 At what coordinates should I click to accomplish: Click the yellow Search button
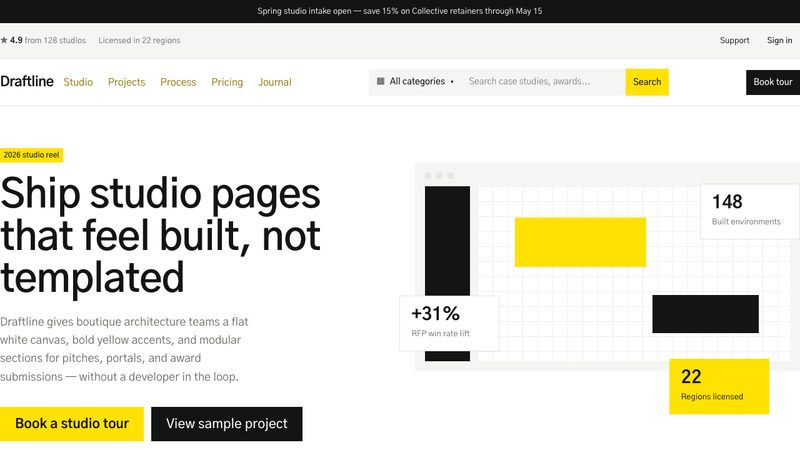pos(647,82)
